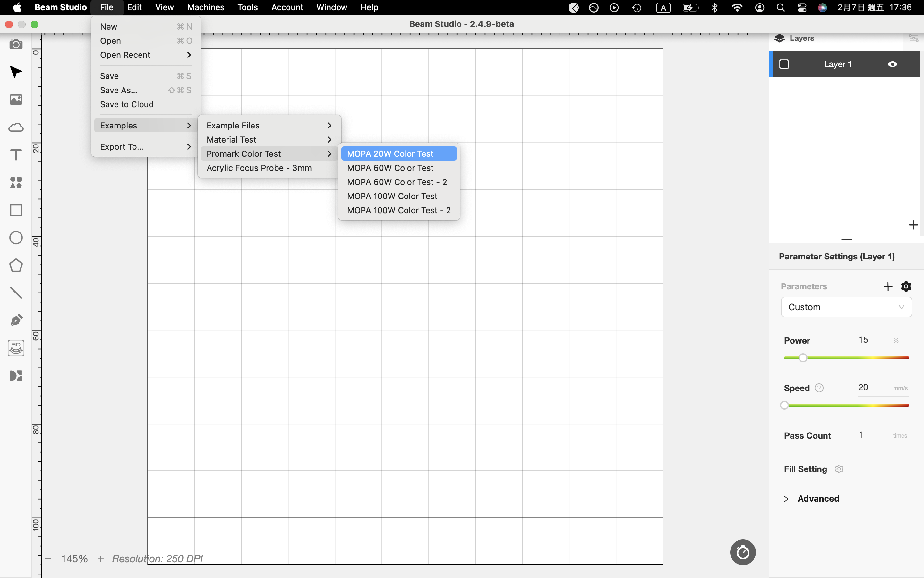Open Promark Color Test submenu

[x=269, y=154]
